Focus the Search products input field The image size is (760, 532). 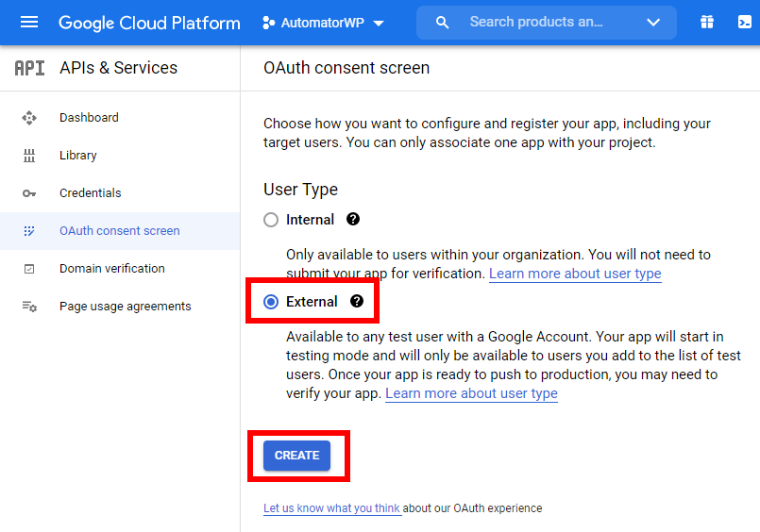pos(538,23)
